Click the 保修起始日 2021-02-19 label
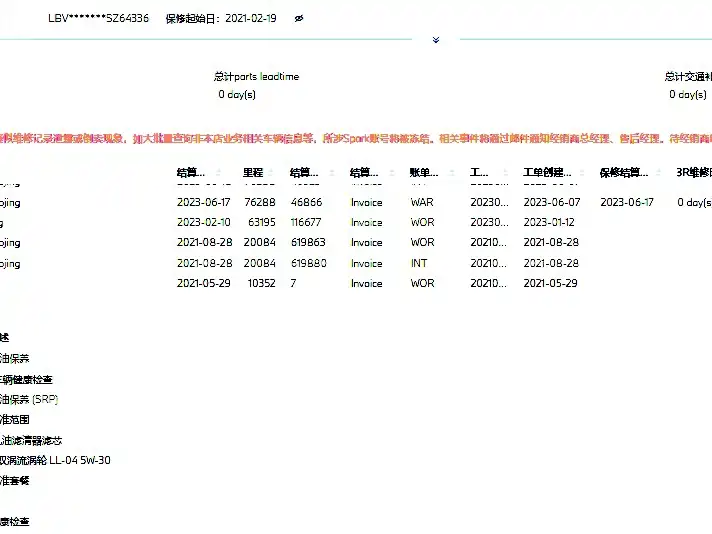This screenshot has width=712, height=534. [221, 19]
